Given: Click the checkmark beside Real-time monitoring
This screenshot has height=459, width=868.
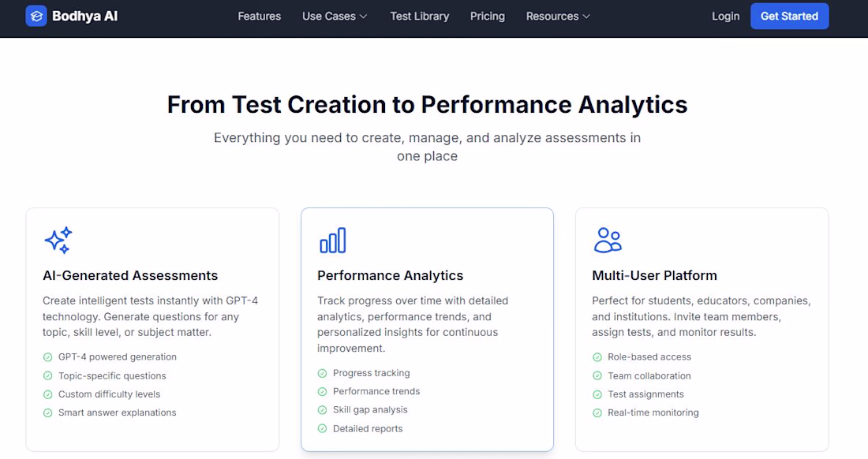Looking at the screenshot, I should [597, 412].
